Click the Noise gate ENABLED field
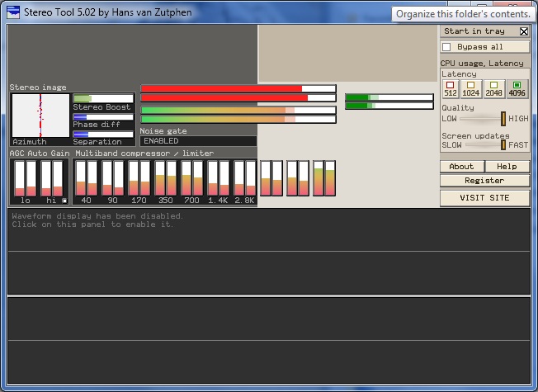This screenshot has height=392, width=538. tap(198, 141)
